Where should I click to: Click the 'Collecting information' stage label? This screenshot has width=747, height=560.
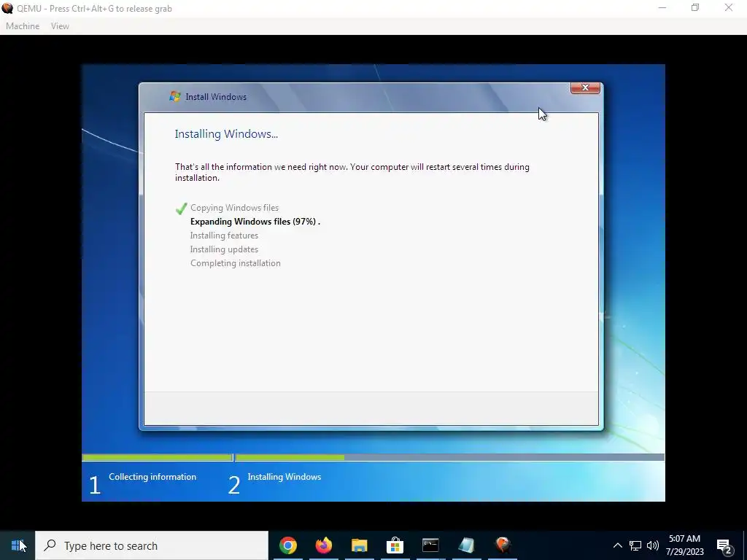(x=152, y=477)
